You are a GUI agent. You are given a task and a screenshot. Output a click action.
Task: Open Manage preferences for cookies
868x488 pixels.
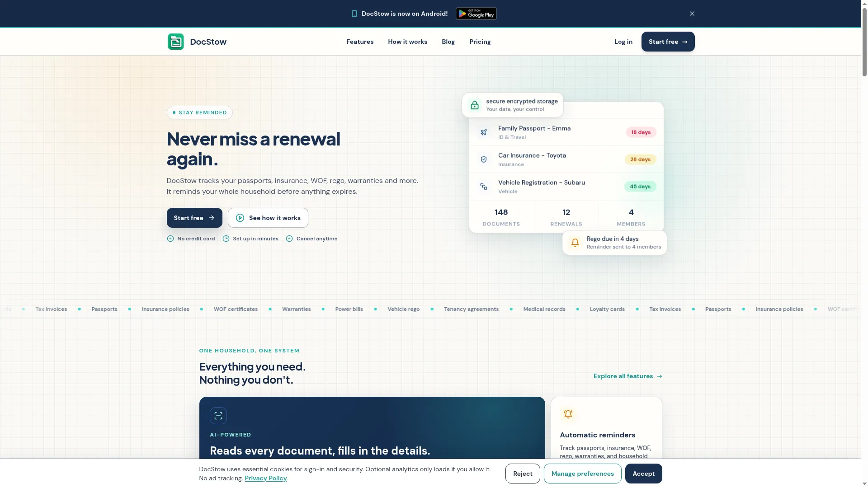[583, 474]
